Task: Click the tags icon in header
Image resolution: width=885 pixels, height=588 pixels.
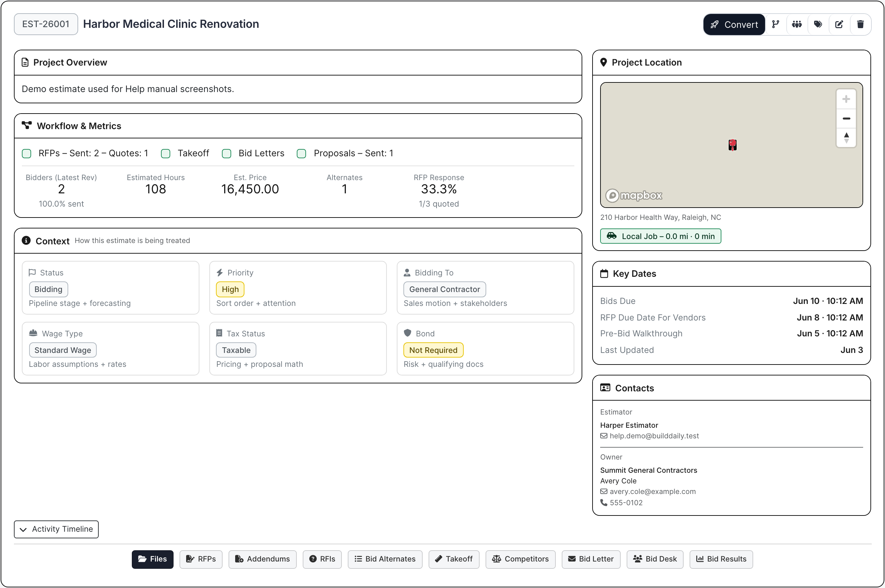Action: pyautogui.click(x=818, y=24)
